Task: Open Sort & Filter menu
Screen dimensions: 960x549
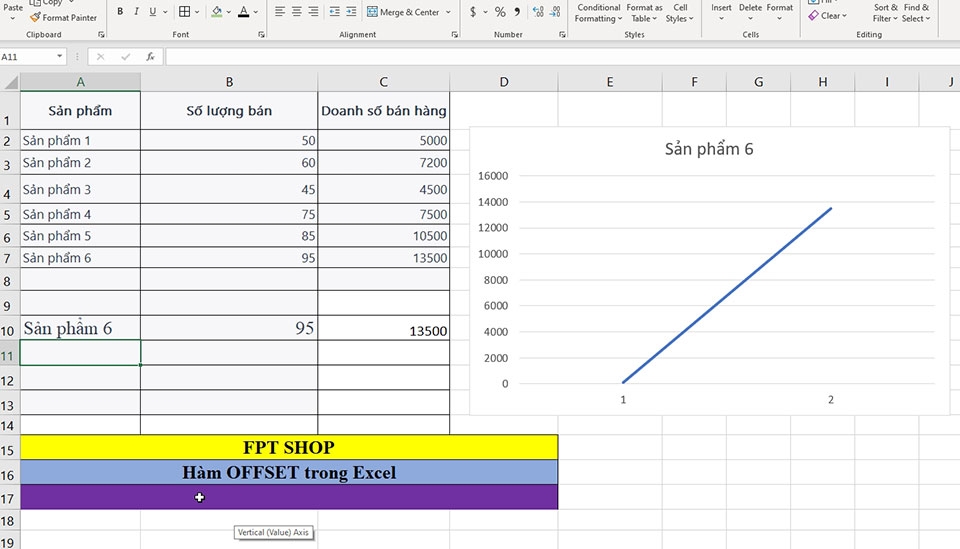Action: tap(885, 12)
